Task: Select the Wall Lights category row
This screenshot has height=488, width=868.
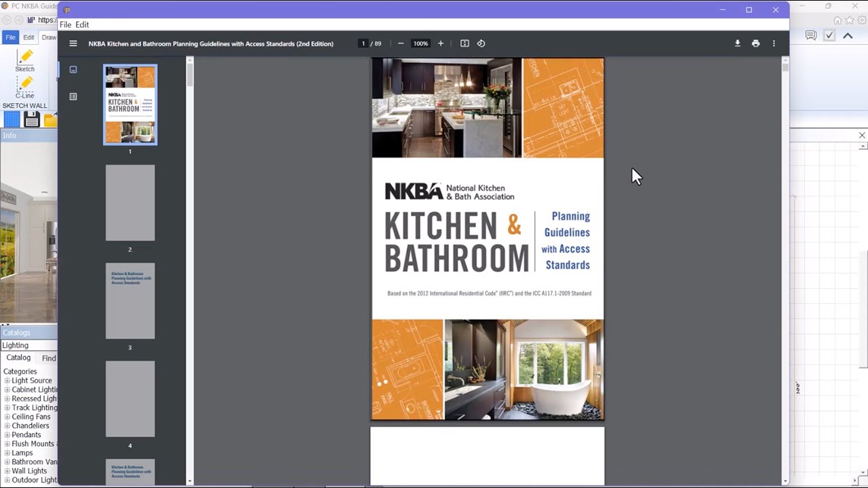Action: tap(29, 471)
